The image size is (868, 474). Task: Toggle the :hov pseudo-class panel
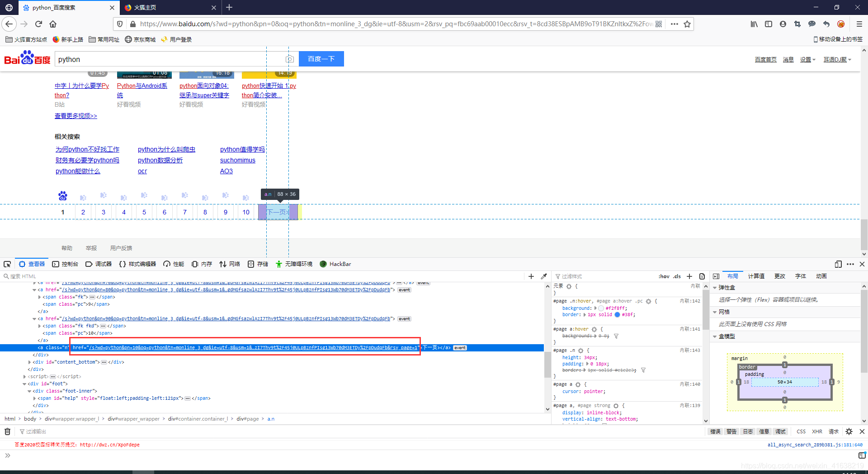(x=664, y=276)
